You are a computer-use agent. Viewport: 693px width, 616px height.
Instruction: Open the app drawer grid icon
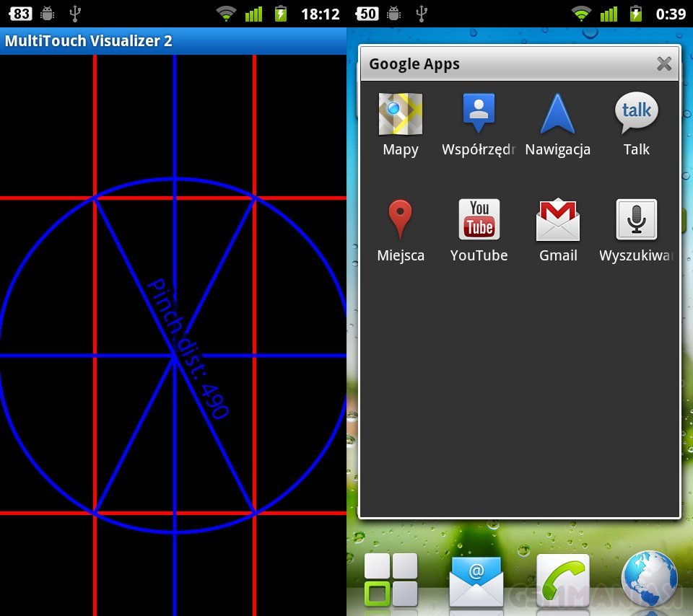click(x=391, y=579)
